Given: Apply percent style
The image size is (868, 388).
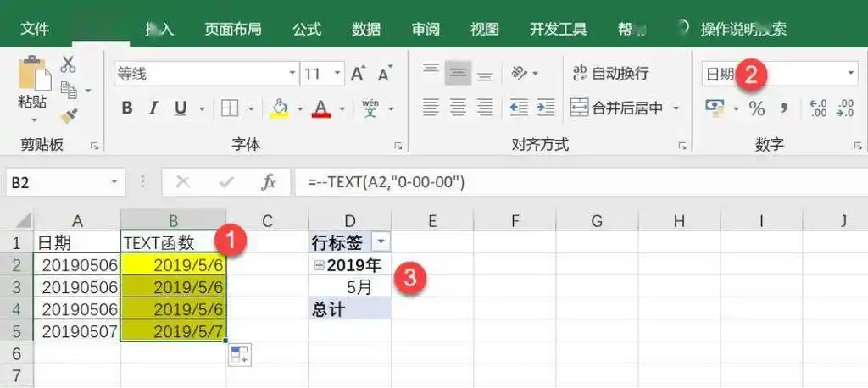Looking at the screenshot, I should coord(757,108).
